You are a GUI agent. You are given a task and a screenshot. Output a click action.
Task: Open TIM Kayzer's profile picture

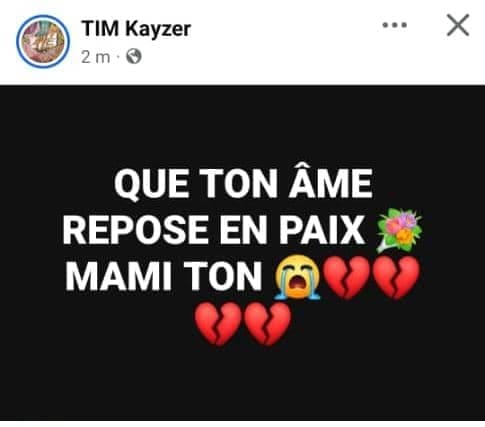pos(43,41)
